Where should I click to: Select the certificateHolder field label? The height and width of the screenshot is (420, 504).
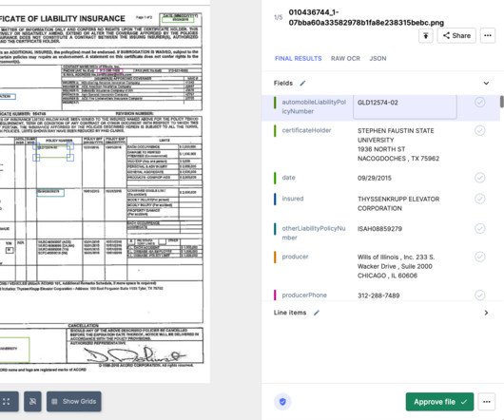pos(306,130)
